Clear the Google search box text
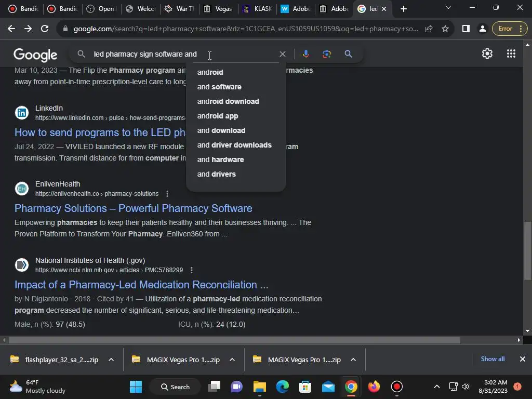This screenshot has width=532, height=399. 282,54
